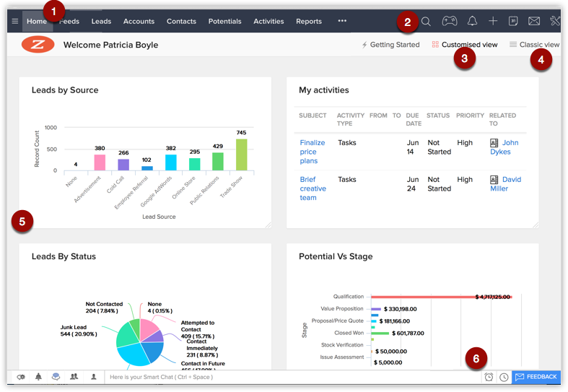Expand more modules with three-dot menu

point(342,22)
